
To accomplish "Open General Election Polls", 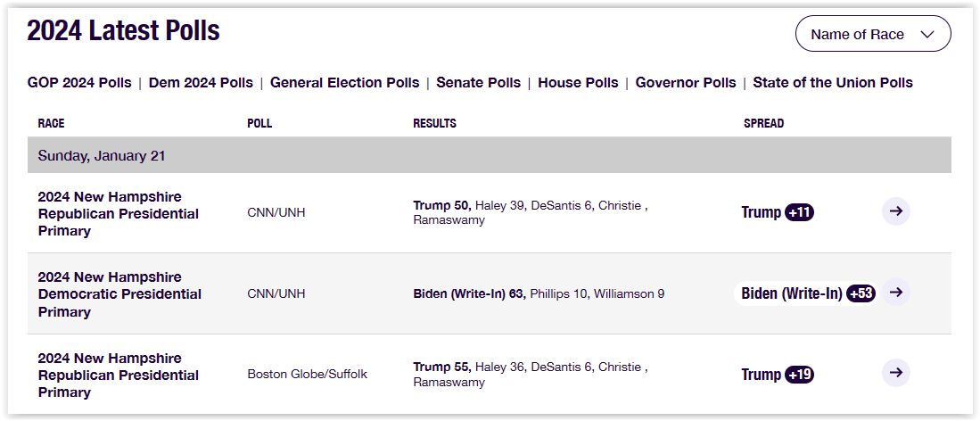I will point(344,83).
